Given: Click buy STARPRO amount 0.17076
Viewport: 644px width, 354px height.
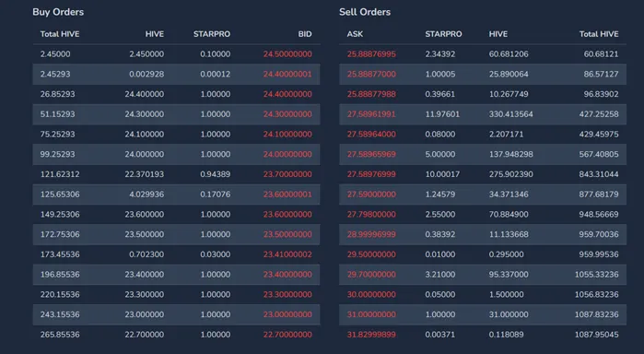Looking at the screenshot, I should [x=216, y=195].
